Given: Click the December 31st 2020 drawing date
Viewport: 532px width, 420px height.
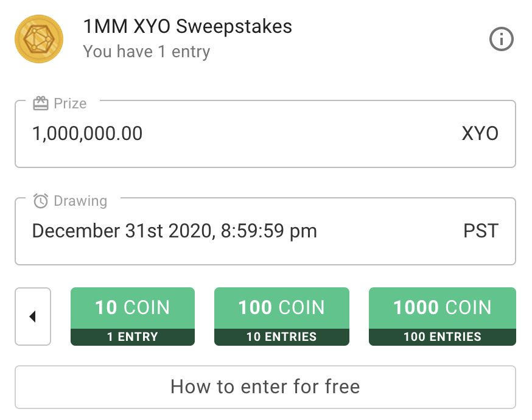Looking at the screenshot, I should pyautogui.click(x=175, y=231).
